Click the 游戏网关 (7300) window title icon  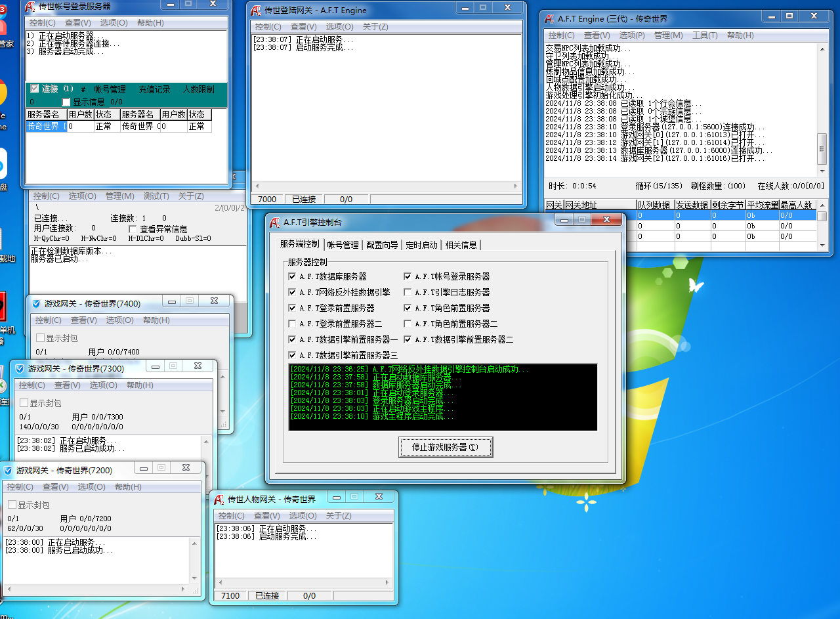click(20, 369)
